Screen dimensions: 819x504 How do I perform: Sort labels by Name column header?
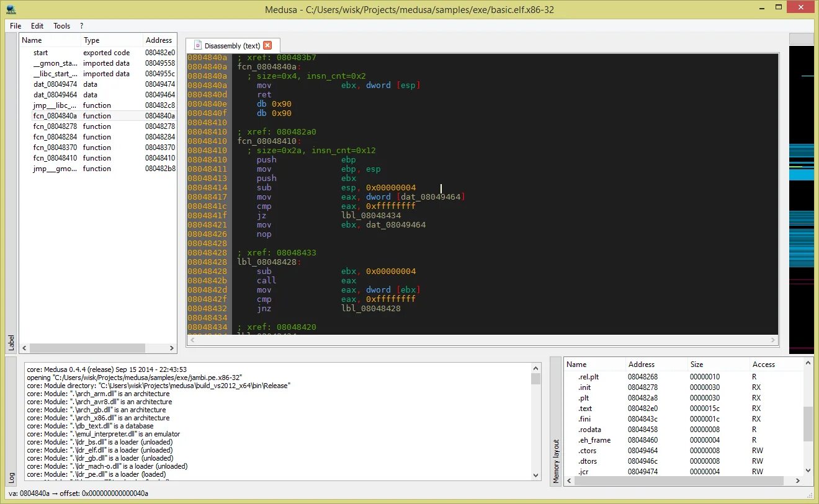click(50, 40)
